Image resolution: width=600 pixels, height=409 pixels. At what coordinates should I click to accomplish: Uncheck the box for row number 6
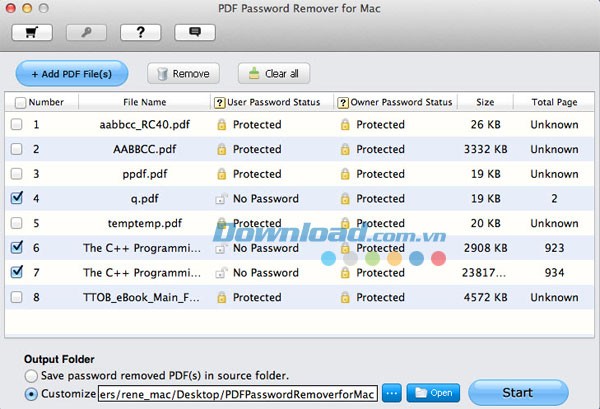pos(17,247)
